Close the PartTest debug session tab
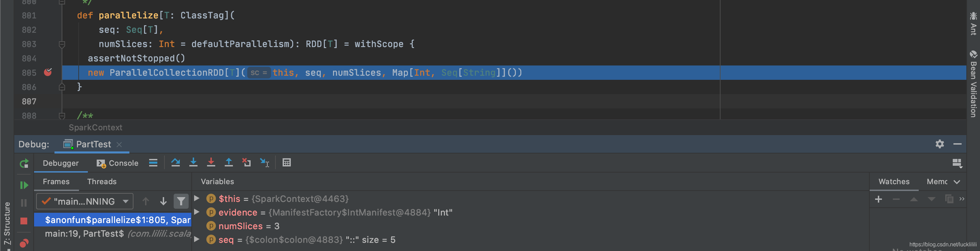The image size is (980, 251). pyautogui.click(x=119, y=144)
